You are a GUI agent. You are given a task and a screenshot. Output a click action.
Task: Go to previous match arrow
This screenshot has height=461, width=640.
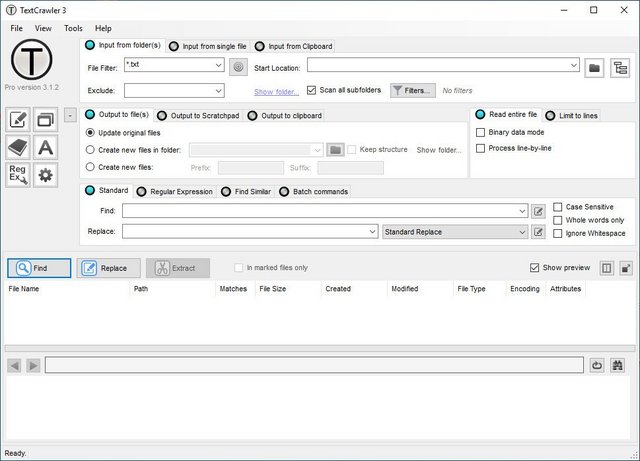pos(14,365)
